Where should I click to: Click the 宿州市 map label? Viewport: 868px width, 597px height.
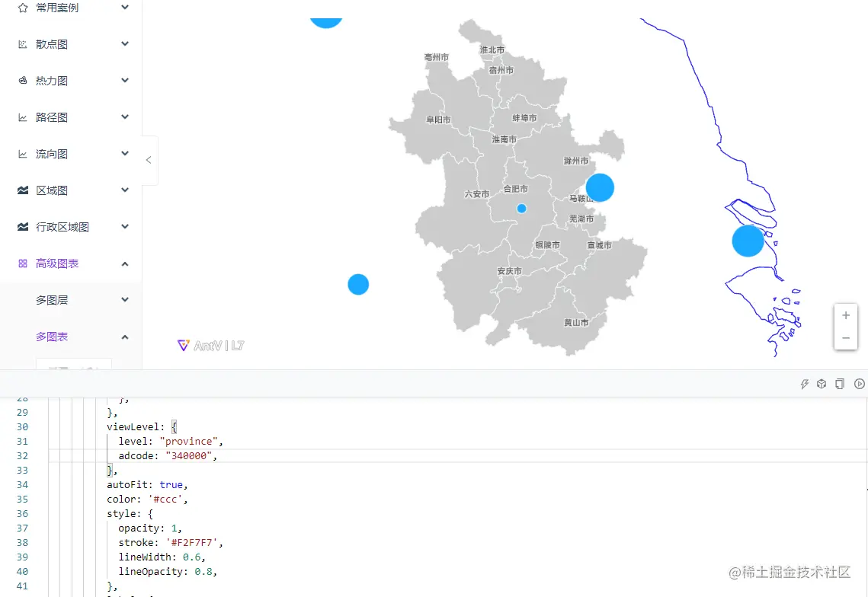pos(501,70)
